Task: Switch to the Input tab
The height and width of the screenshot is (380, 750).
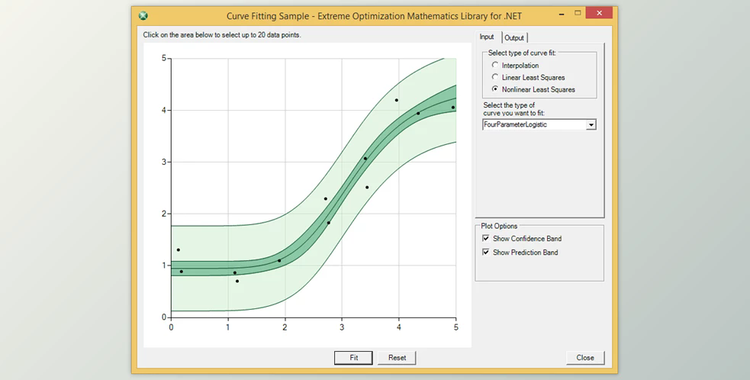Action: (487, 37)
